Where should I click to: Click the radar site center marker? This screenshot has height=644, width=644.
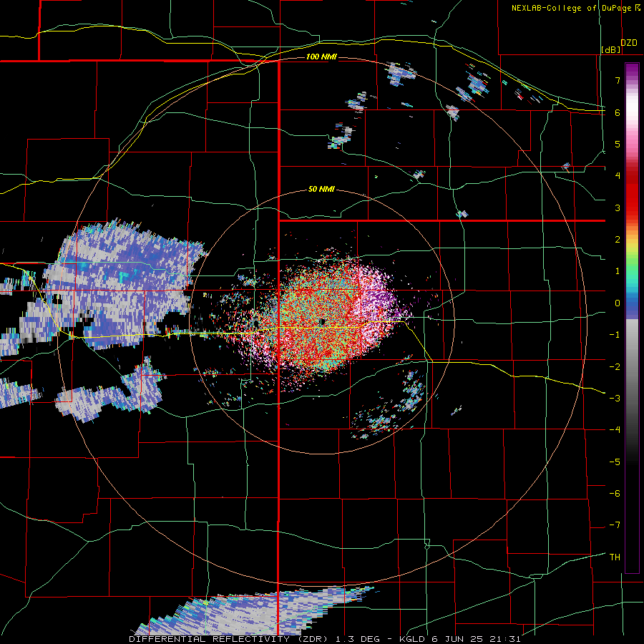click(323, 322)
